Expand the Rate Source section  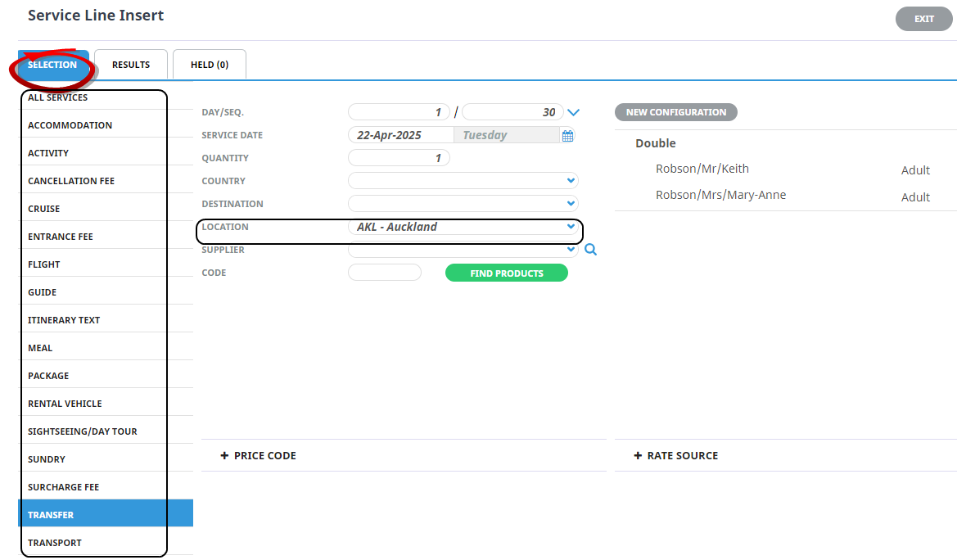pos(675,456)
